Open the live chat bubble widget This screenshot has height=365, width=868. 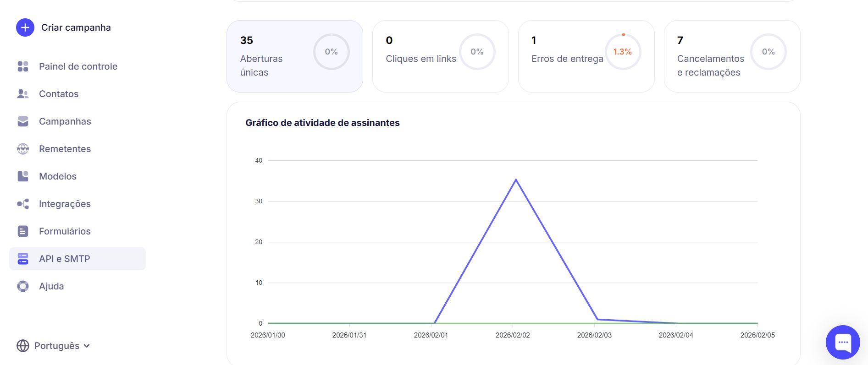[x=842, y=342]
